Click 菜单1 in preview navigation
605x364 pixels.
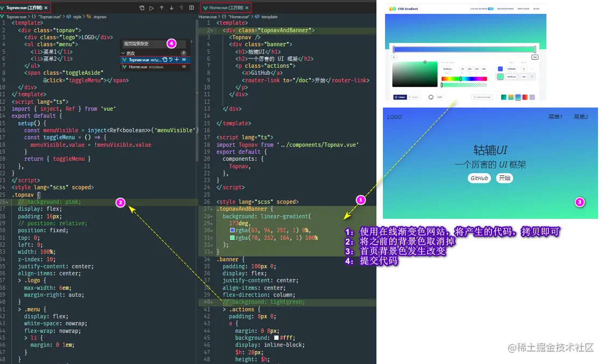point(555,117)
